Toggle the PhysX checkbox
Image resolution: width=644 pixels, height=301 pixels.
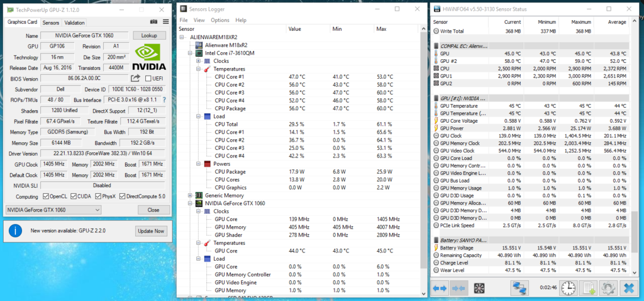pyautogui.click(x=98, y=196)
